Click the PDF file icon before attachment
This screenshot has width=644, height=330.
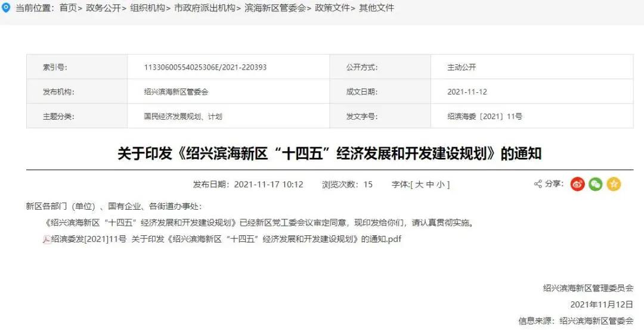point(47,239)
